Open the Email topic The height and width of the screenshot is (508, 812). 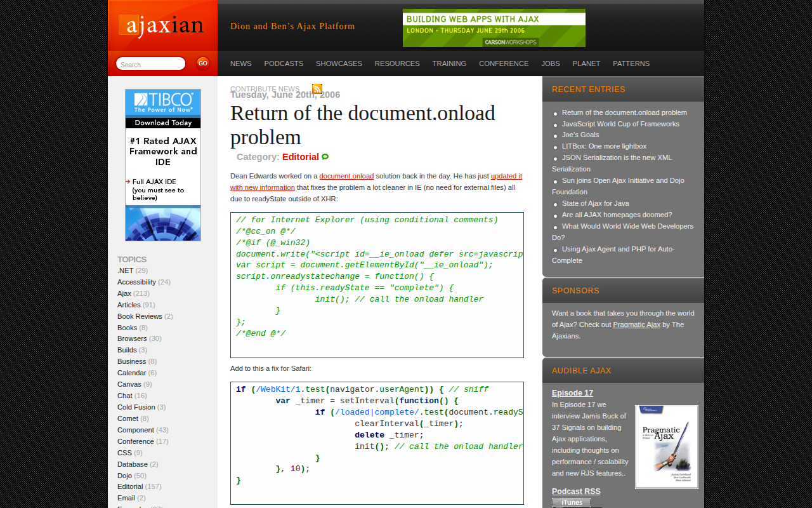tap(126, 498)
